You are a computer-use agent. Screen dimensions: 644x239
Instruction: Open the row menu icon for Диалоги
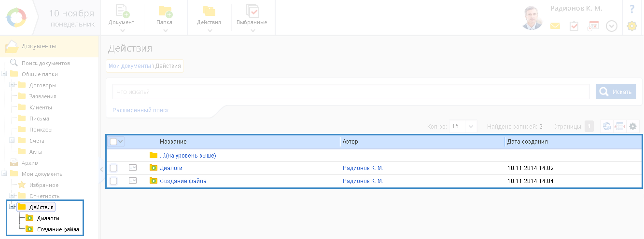[x=133, y=168]
